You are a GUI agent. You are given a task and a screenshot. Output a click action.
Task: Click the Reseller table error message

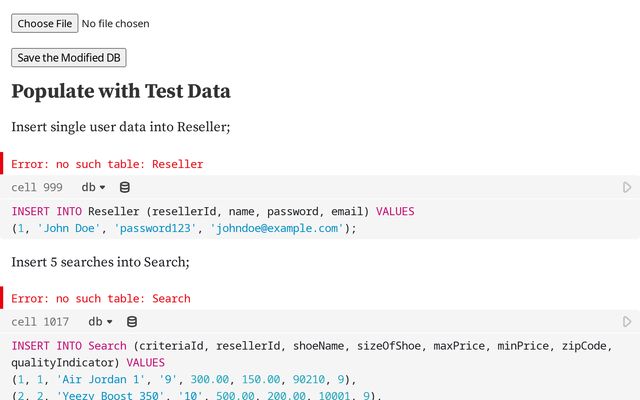(x=107, y=164)
